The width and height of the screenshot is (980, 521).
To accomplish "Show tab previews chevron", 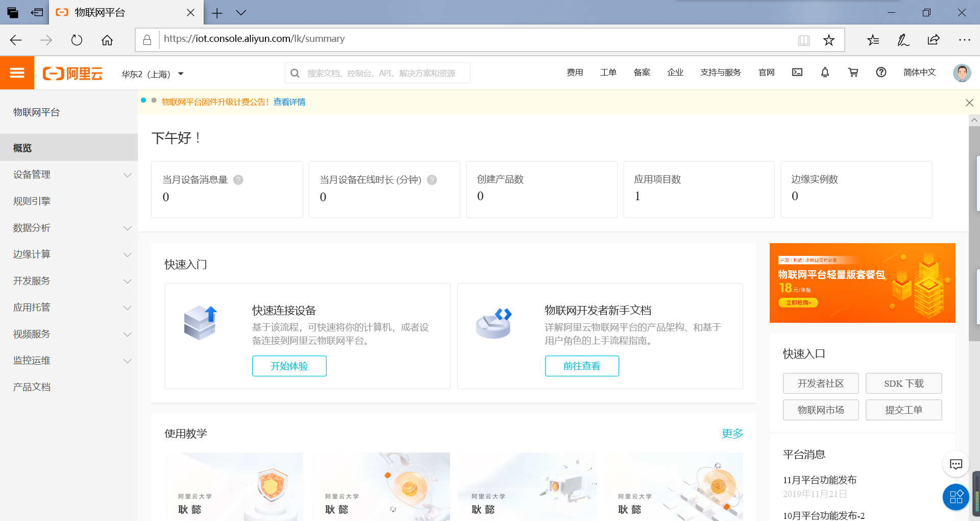I will 241,13.
